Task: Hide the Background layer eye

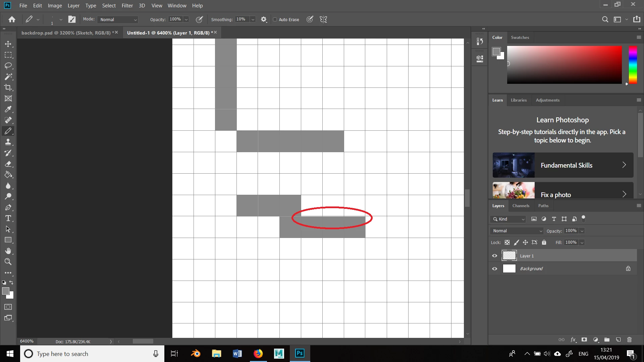Action: point(494,268)
